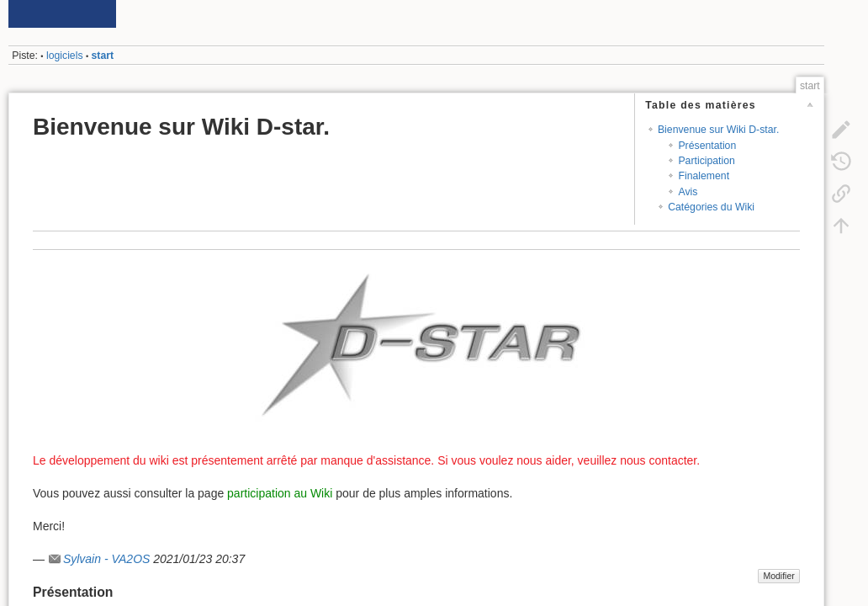Click the pencil edit page icon
This screenshot has width=868, height=606.
click(x=841, y=130)
